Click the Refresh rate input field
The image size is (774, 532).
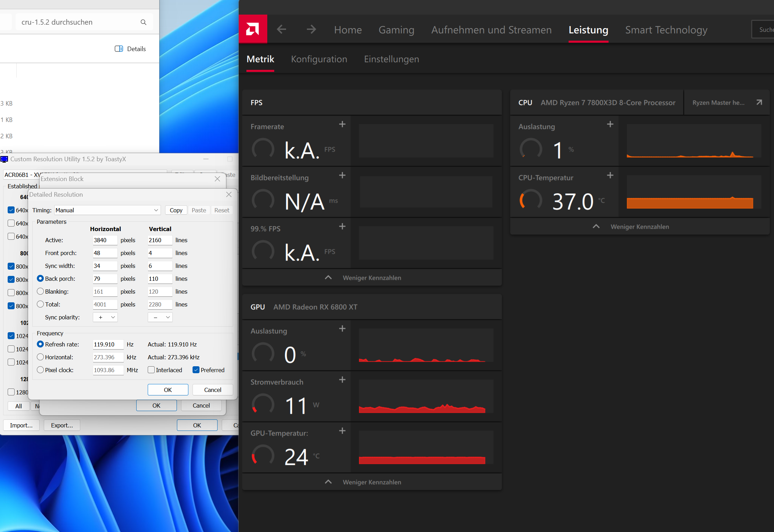pos(108,344)
